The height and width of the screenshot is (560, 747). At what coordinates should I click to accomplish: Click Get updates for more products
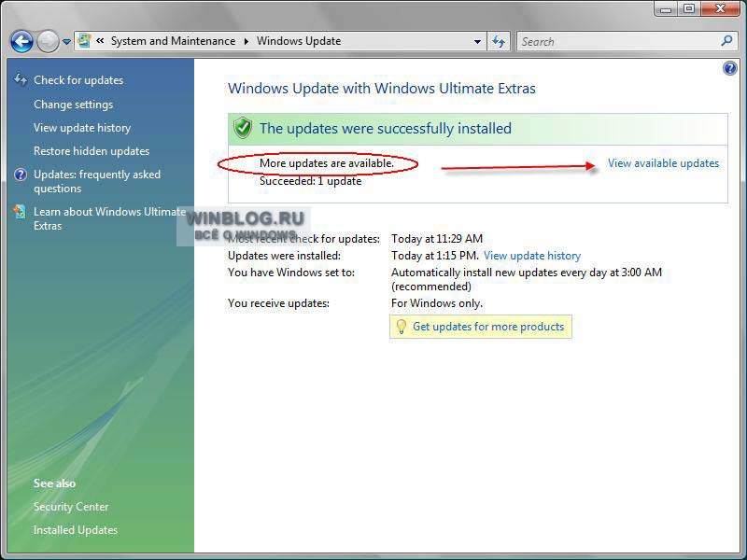[488, 327]
